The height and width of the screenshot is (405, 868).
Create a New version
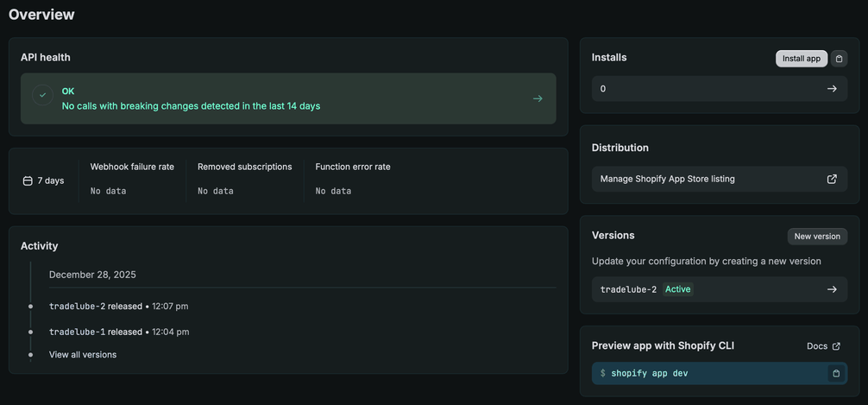tap(817, 236)
